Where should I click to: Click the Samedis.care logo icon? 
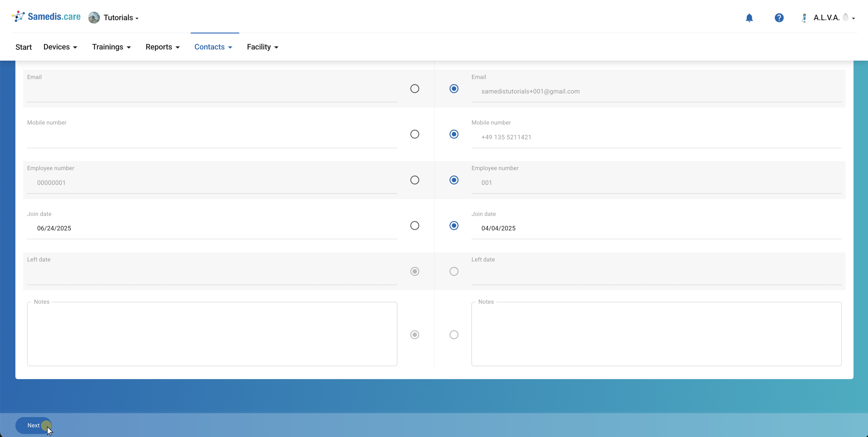18,17
